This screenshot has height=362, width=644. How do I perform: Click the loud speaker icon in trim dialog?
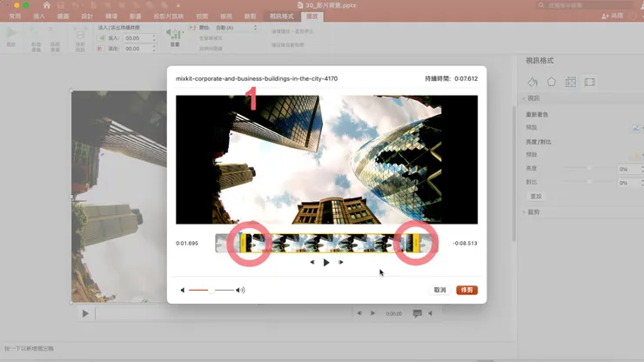(240, 290)
